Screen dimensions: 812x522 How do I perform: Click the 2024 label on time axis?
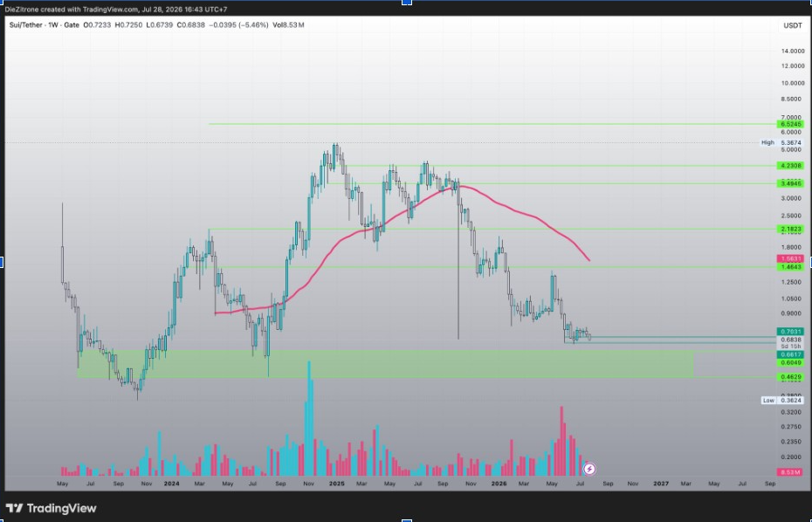tap(171, 484)
